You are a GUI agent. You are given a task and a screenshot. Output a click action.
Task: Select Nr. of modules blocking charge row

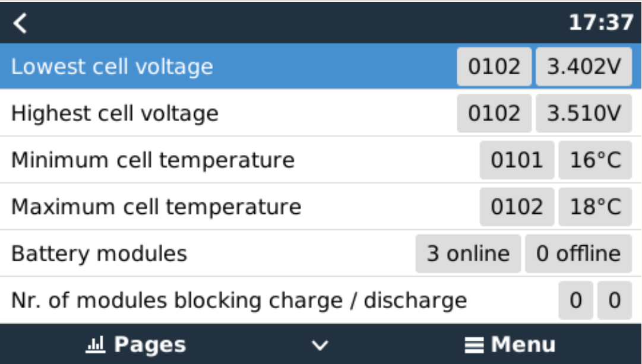coord(239,300)
